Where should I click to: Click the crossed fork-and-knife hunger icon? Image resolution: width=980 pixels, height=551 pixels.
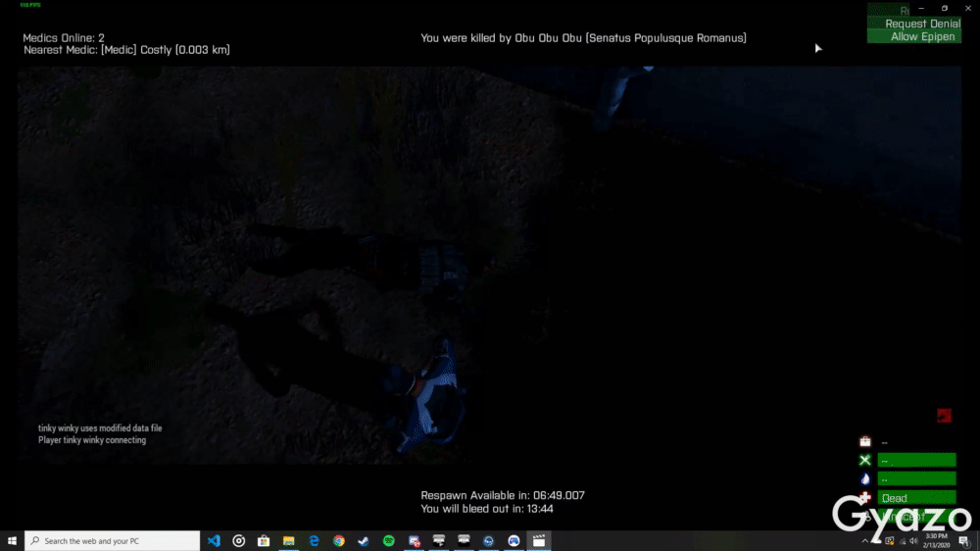tap(865, 461)
